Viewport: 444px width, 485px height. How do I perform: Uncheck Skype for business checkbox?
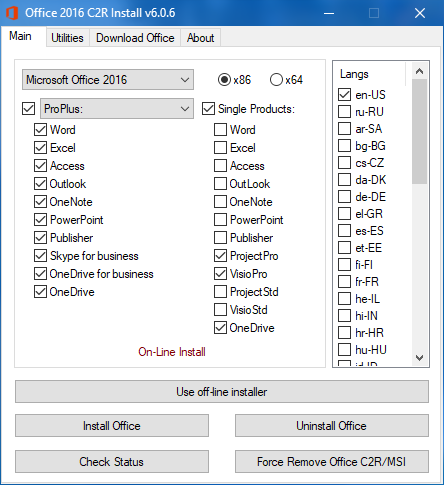(40, 256)
